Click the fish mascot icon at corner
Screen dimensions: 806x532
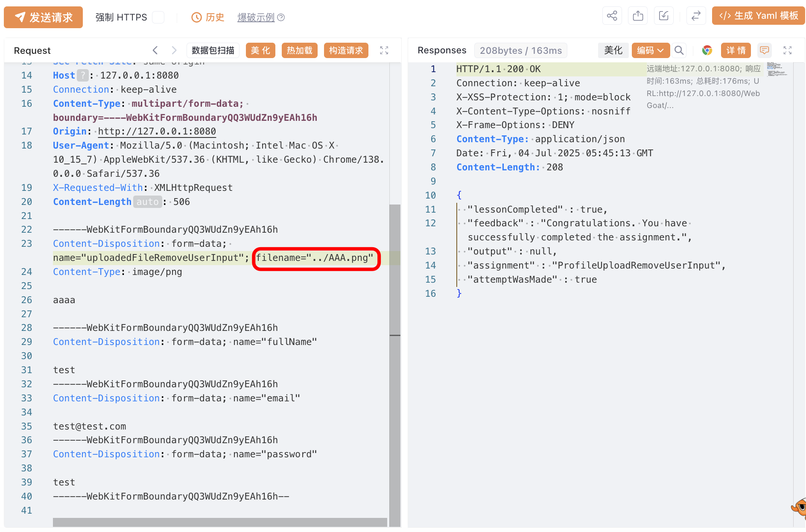pyautogui.click(x=799, y=508)
